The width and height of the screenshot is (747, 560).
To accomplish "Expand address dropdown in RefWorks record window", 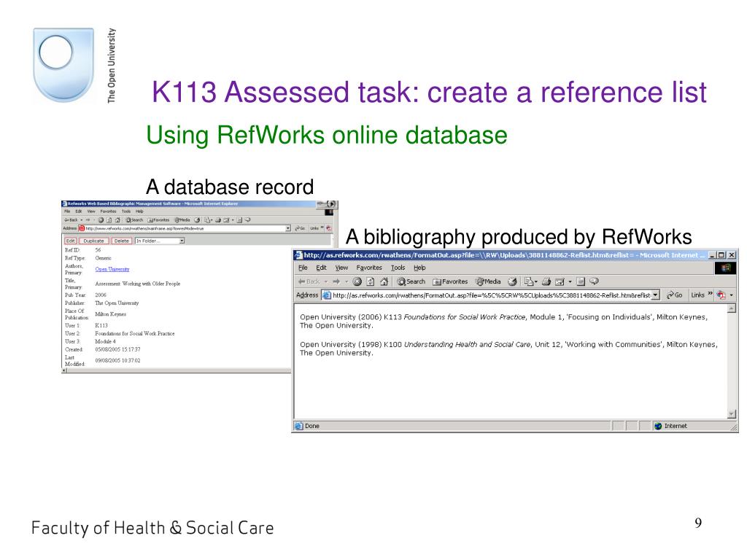I will (x=287, y=228).
